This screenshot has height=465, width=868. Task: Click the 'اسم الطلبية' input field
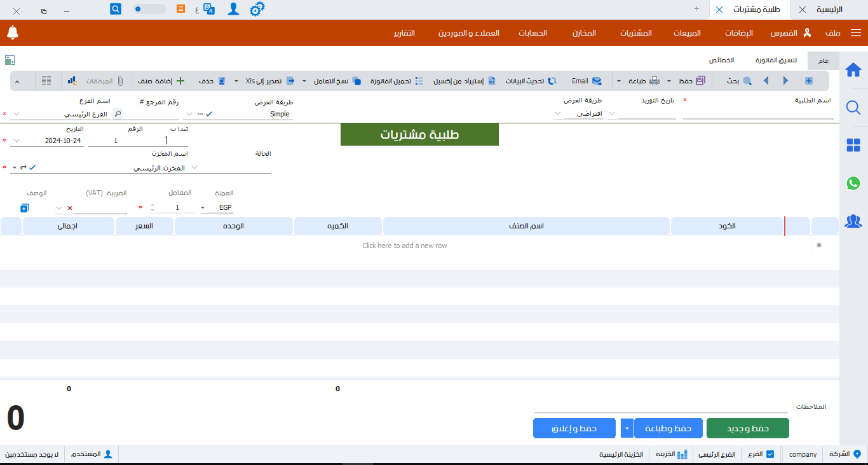coord(757,114)
